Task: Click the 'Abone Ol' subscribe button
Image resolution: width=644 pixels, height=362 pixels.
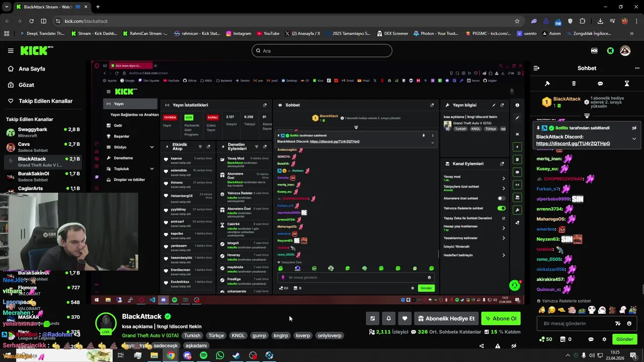Action: click(x=501, y=318)
